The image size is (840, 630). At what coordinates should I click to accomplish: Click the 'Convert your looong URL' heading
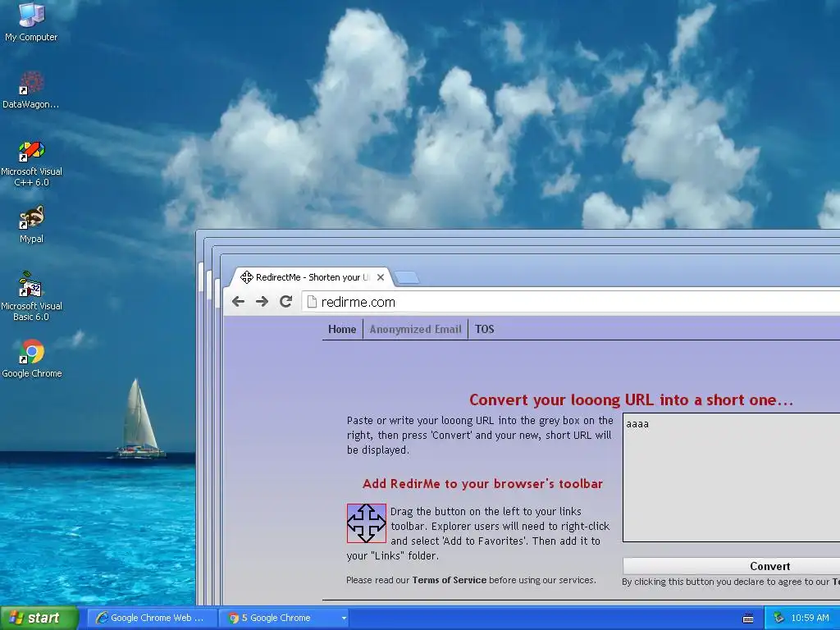coord(631,399)
